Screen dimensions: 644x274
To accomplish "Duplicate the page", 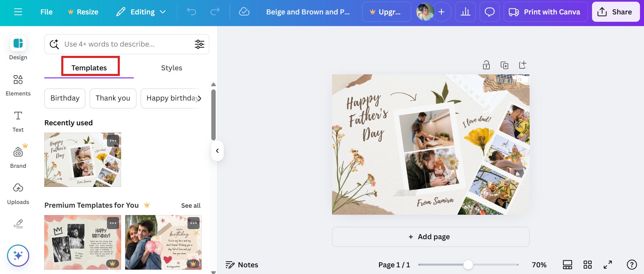I will click(x=504, y=65).
